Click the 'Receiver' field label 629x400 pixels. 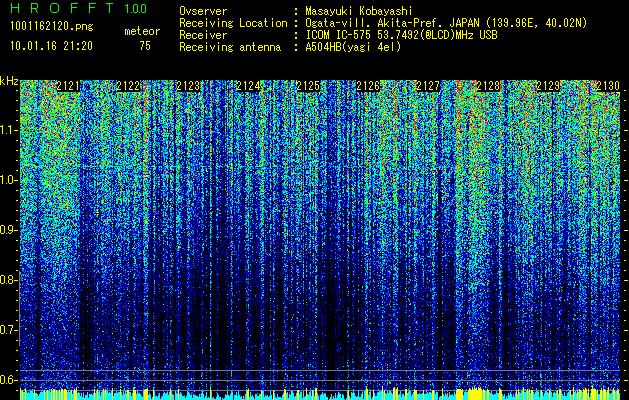[x=203, y=35]
